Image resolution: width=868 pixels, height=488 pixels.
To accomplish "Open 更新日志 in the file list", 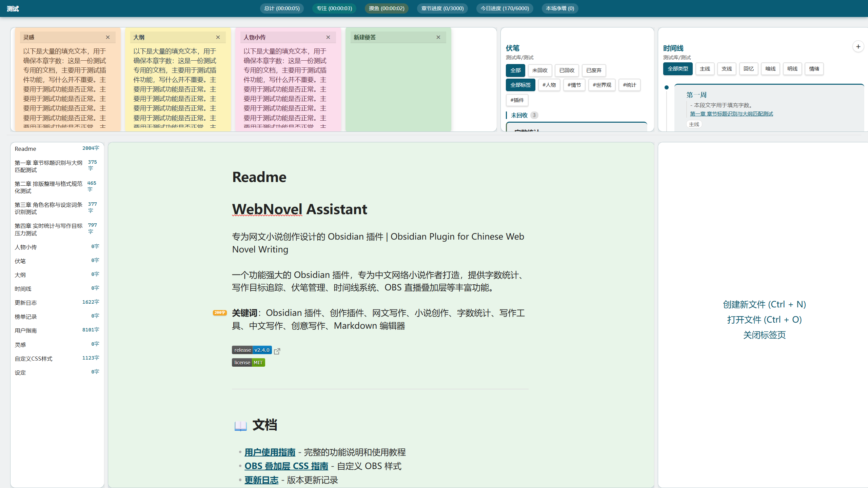I will click(x=57, y=303).
